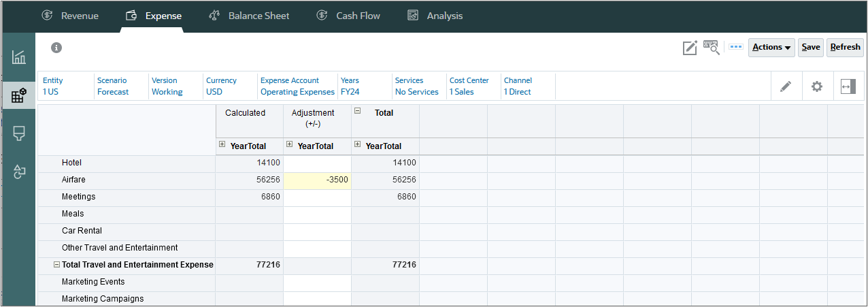Change Channel 1 Direct member
The image size is (868, 307).
click(x=518, y=92)
